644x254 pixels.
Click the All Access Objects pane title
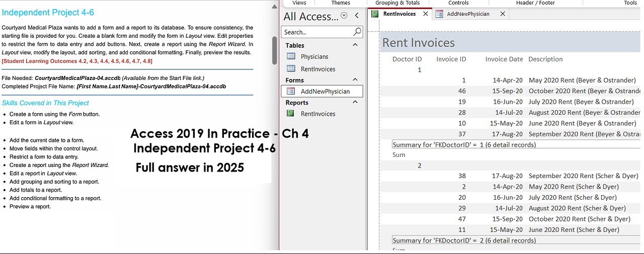310,16
